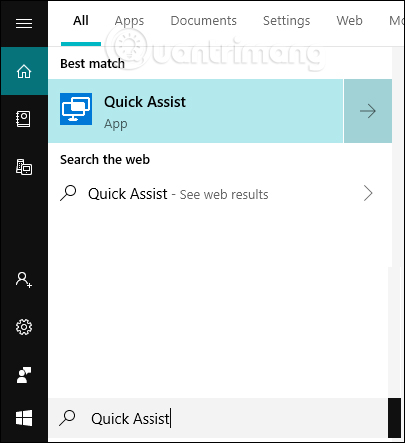Expand Quick Assist options with right arrow

coord(368,111)
